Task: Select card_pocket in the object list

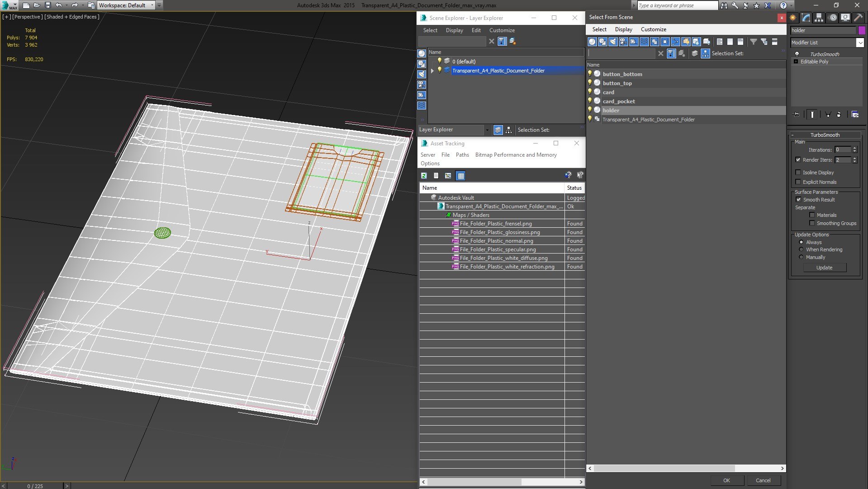Action: (618, 101)
